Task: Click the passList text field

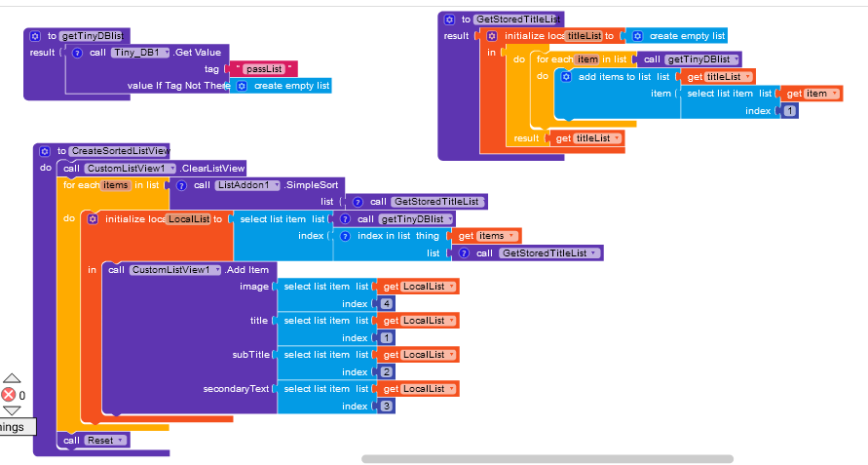Action: pyautogui.click(x=264, y=69)
